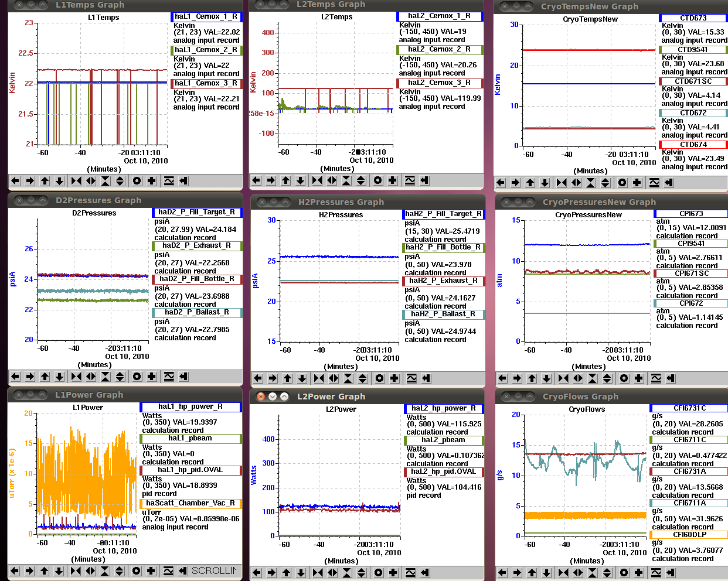Screen dimensions: 728x581
Task: Click the curve-graph icon in CryoFlows Graph toolbar
Action: [x=656, y=573]
